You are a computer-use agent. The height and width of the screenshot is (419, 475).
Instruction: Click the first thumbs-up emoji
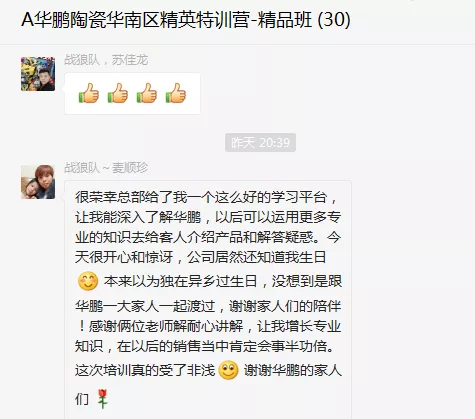click(x=89, y=93)
